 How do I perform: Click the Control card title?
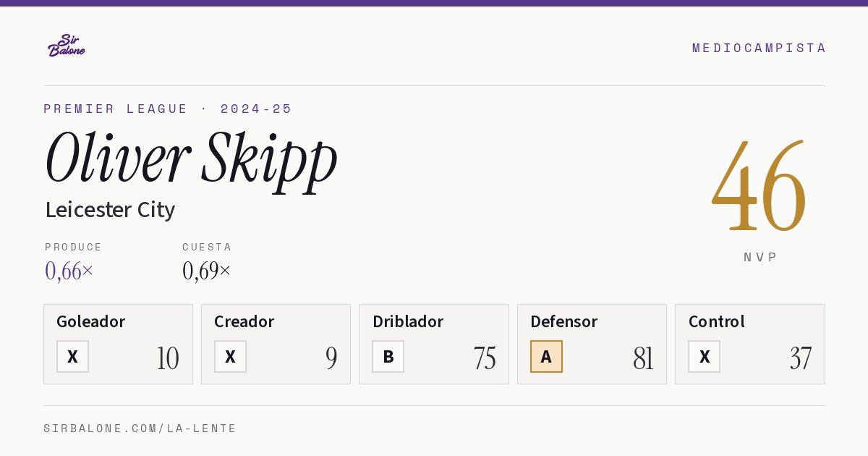(717, 321)
